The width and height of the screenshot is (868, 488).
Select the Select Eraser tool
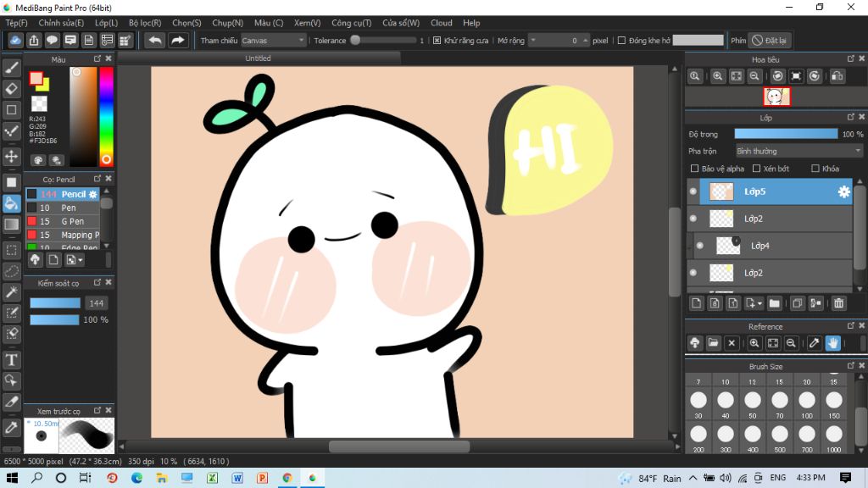[x=12, y=334]
